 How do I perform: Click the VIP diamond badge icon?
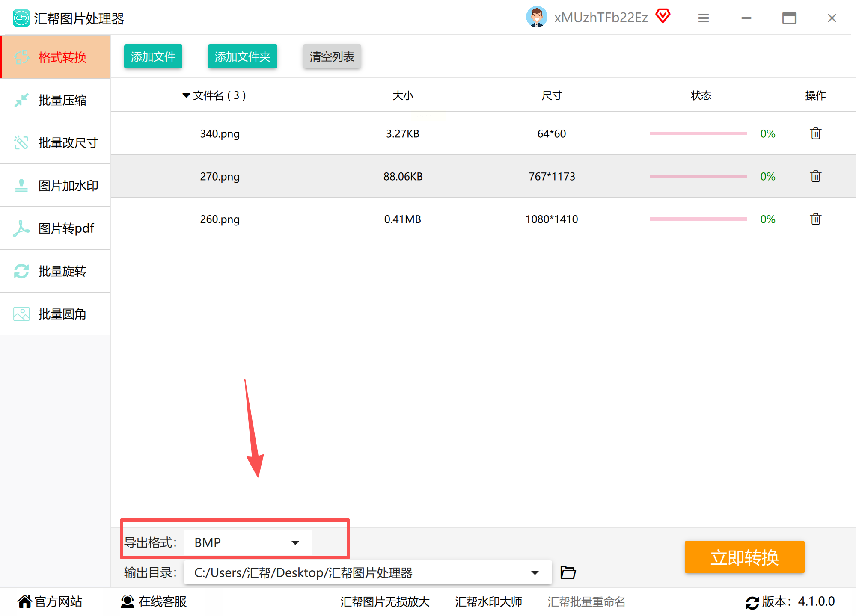click(663, 16)
